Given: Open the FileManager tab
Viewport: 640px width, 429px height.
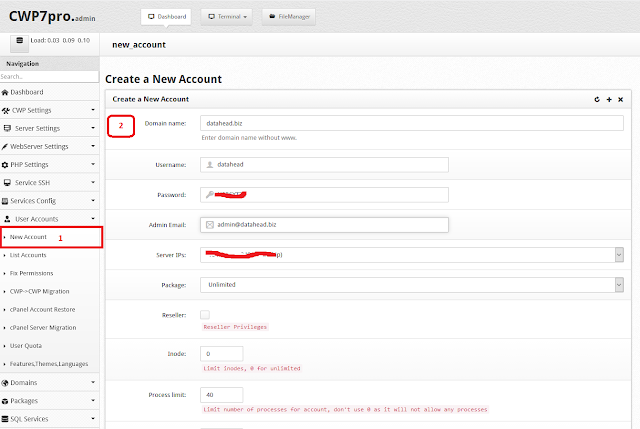Looking at the screenshot, I should 289,17.
